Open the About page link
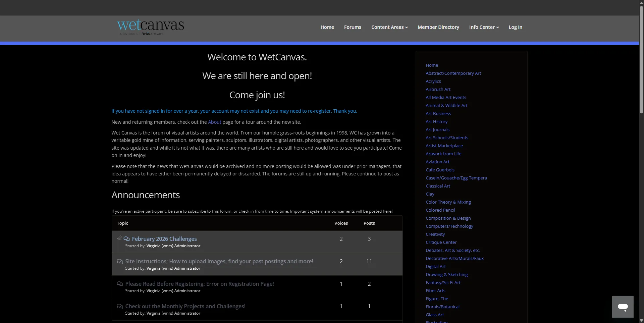This screenshot has width=644, height=323. tap(214, 122)
